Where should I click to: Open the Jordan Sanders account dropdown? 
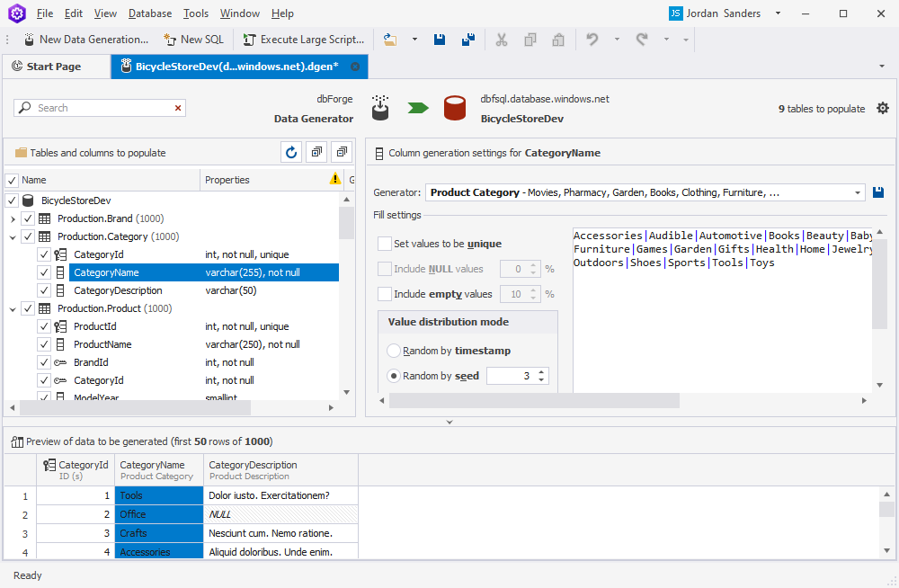(x=778, y=13)
